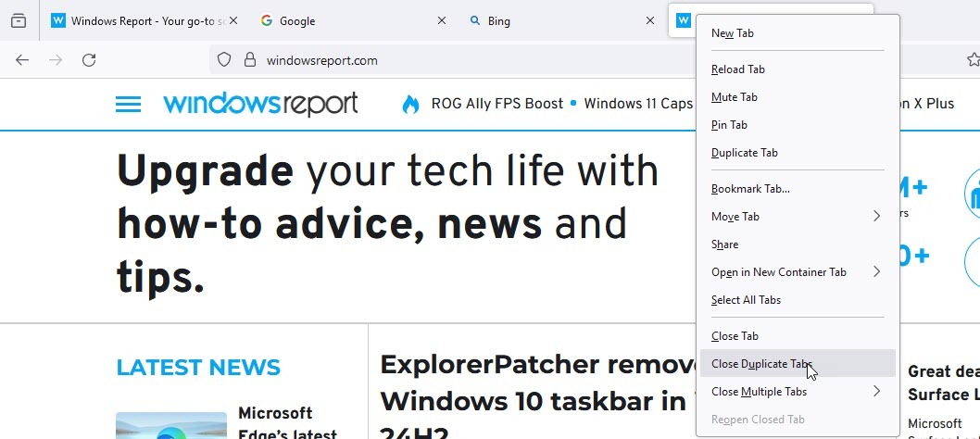Close the Windows Report first tab

pyautogui.click(x=233, y=20)
